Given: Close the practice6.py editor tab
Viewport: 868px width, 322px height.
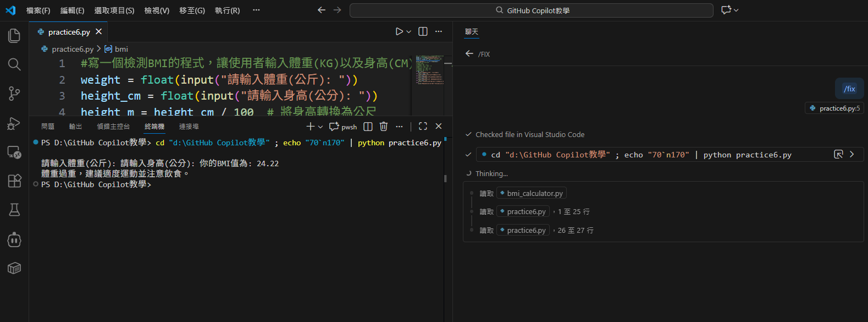Looking at the screenshot, I should tap(99, 32).
